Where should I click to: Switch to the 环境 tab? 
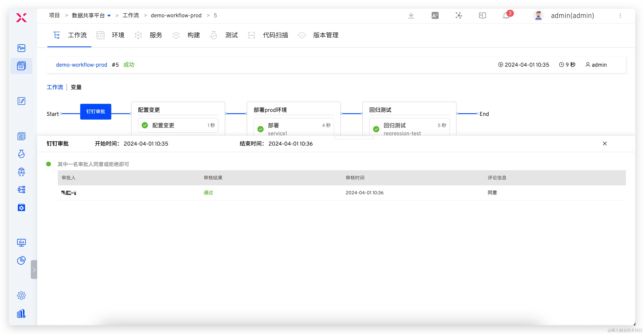coord(118,35)
